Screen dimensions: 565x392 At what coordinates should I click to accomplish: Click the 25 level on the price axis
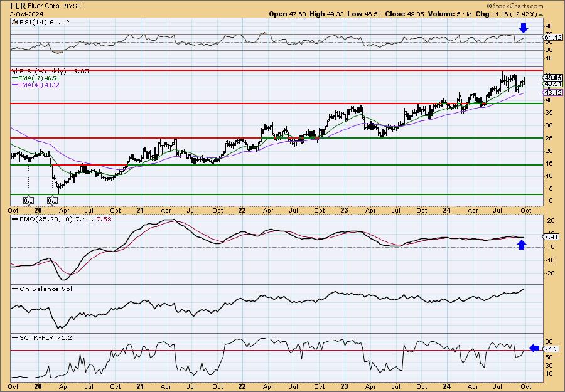tap(549, 138)
